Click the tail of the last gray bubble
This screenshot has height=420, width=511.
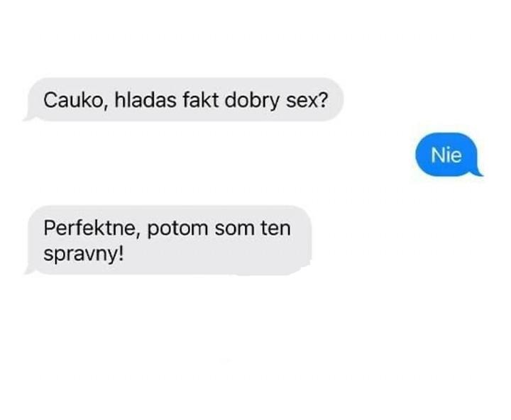(30, 271)
